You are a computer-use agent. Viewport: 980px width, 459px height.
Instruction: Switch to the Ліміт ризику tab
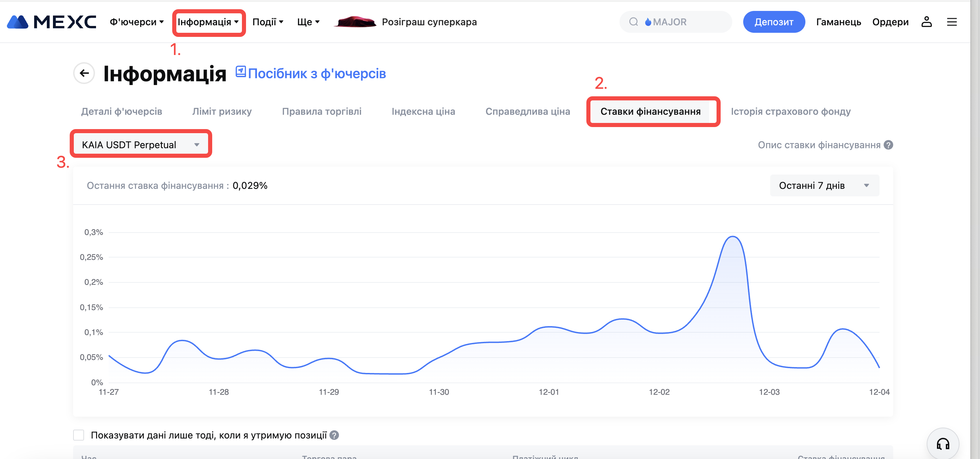[222, 111]
